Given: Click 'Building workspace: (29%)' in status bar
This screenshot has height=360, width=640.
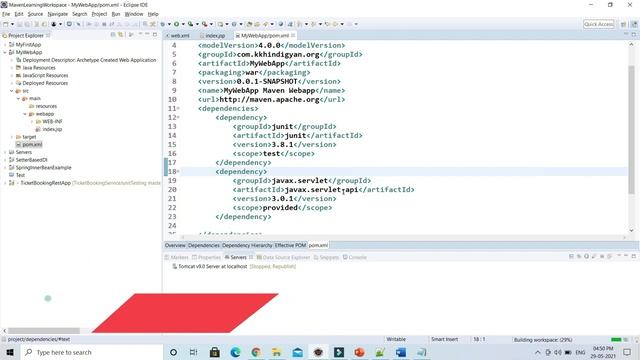Looking at the screenshot, I should (543, 340).
